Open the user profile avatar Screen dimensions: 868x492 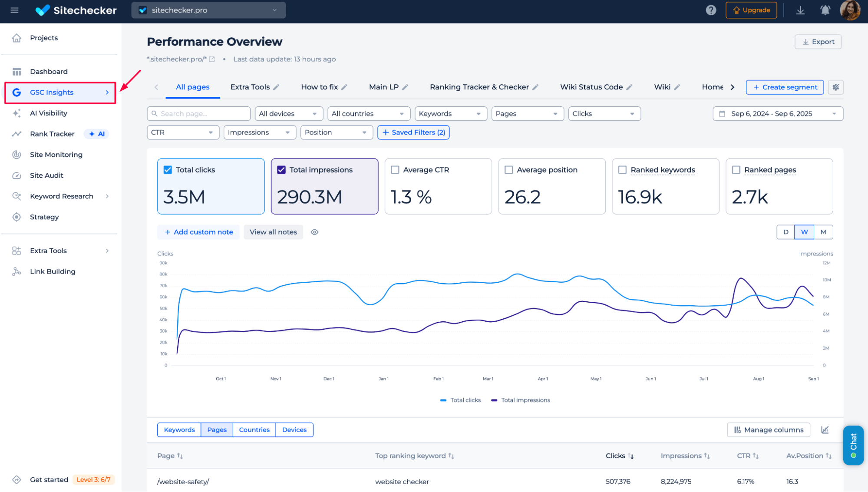[x=850, y=10]
